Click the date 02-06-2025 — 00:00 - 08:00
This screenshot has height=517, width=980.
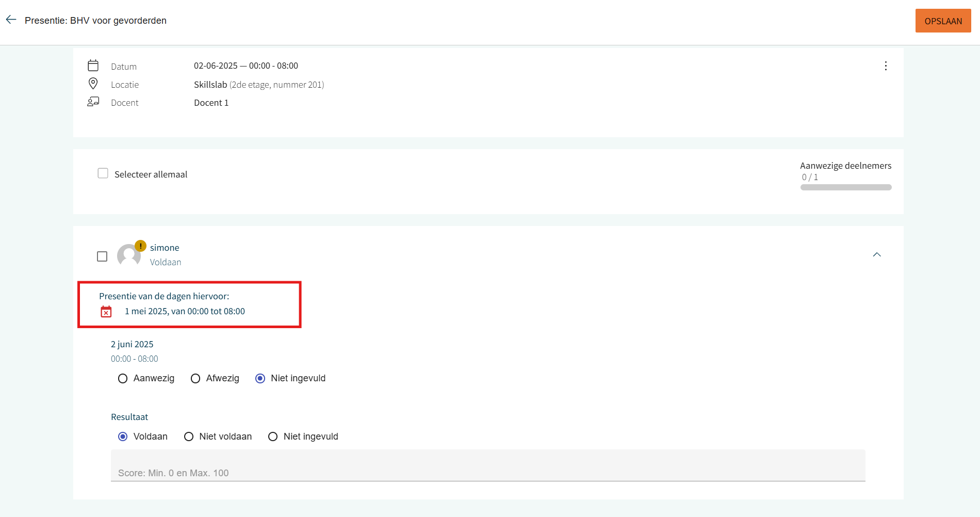click(x=246, y=66)
